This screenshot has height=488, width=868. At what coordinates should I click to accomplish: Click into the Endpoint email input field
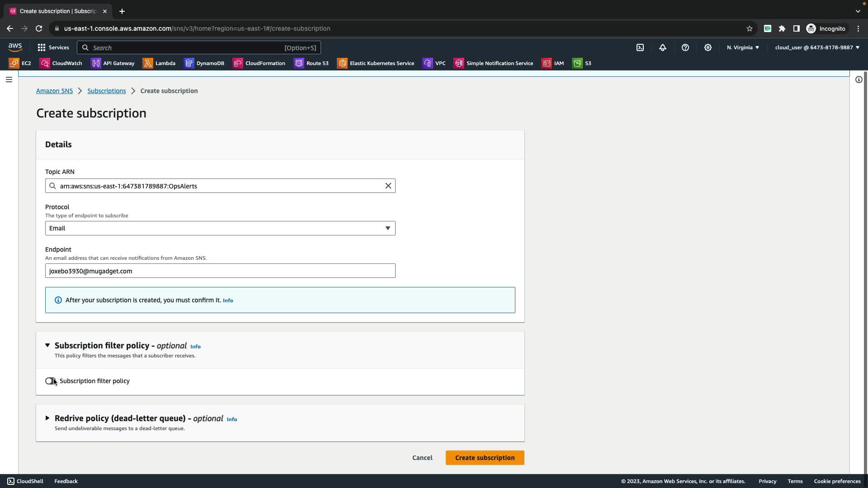[220, 271]
